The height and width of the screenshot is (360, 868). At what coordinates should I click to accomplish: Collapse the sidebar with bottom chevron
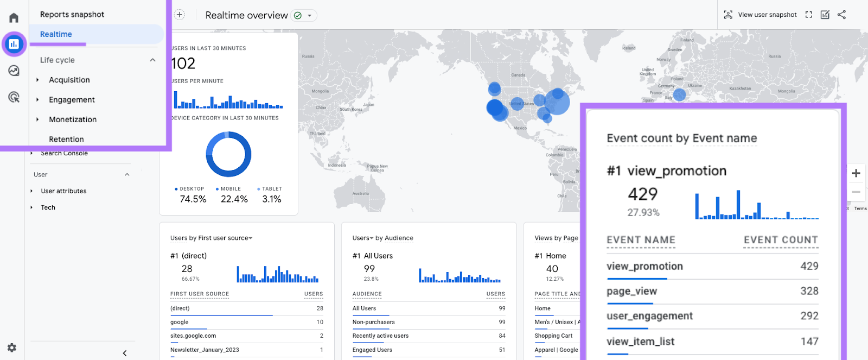pyautogui.click(x=125, y=353)
